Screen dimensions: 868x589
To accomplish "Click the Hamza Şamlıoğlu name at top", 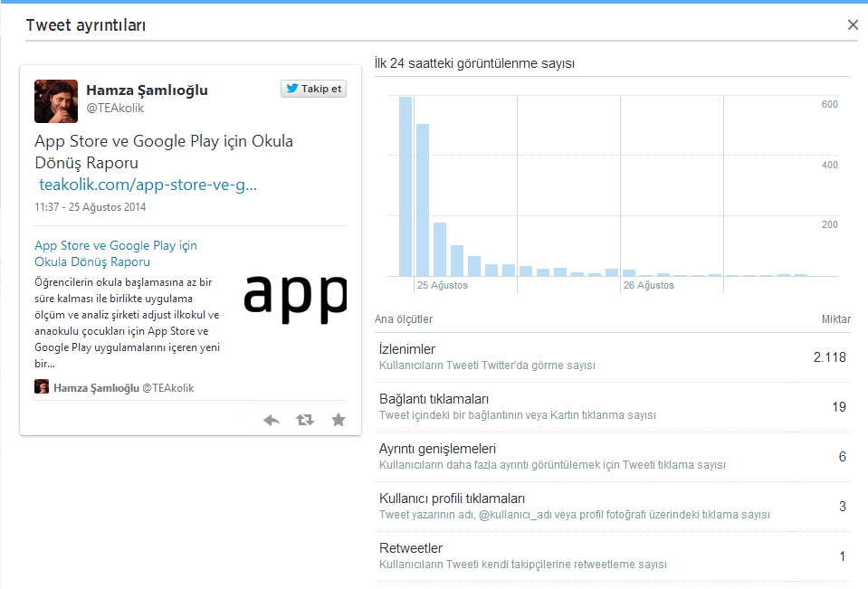I will click(147, 90).
